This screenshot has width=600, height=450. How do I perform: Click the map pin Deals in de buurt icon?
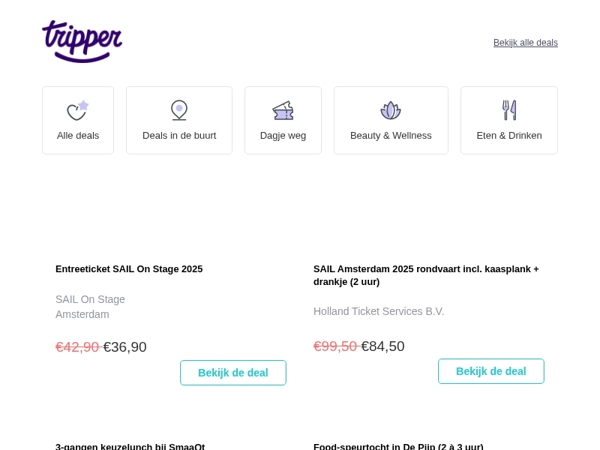179,110
